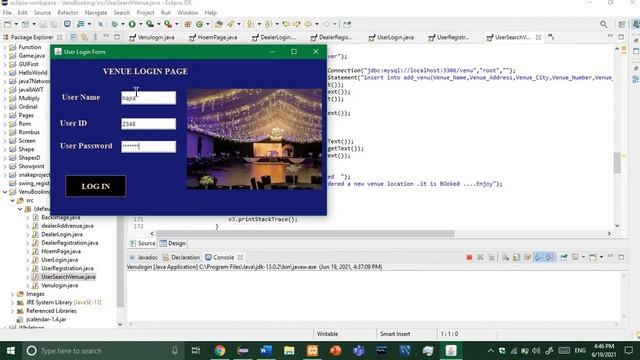
Task: Click the Task View taskbar icon
Action: pos(196,351)
